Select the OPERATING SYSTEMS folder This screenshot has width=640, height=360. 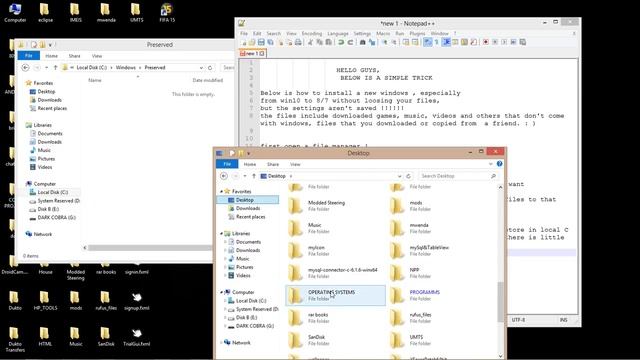(x=336, y=296)
